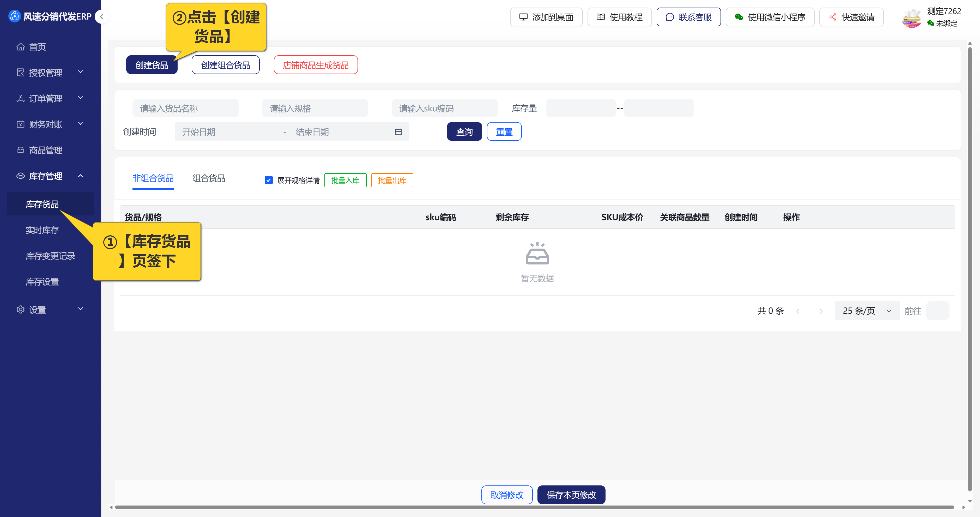The height and width of the screenshot is (517, 980).
Task: Open the 25 条/页 page size dropdown
Action: [x=867, y=311]
